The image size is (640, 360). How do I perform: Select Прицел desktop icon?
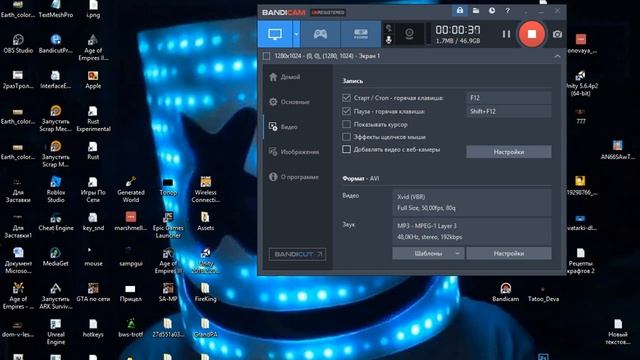131,292
